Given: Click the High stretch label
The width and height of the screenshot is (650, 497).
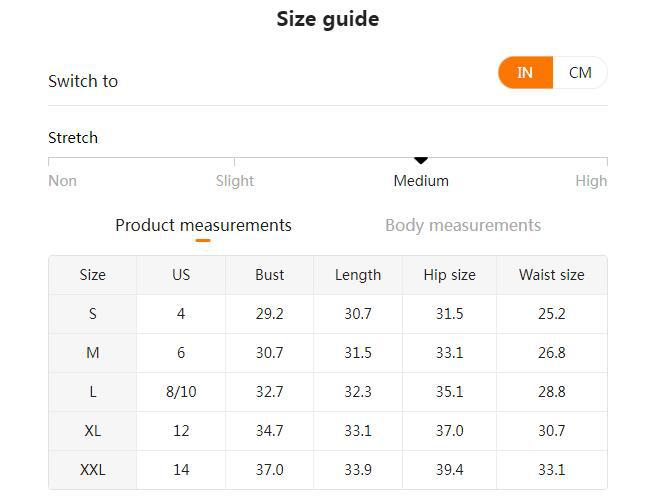Looking at the screenshot, I should click(x=591, y=181).
